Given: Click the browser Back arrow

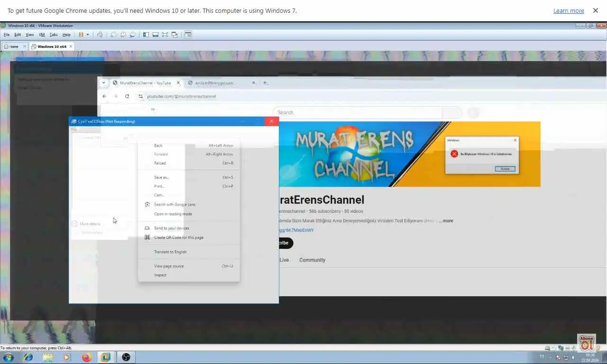Looking at the screenshot, I should 104,96.
